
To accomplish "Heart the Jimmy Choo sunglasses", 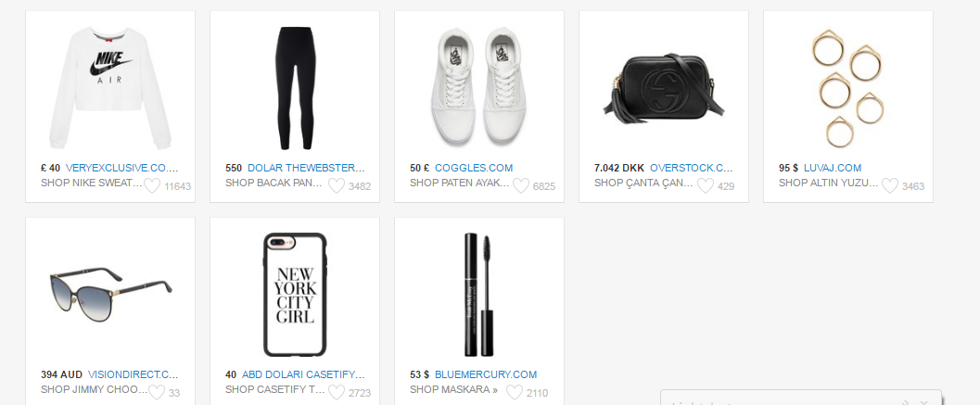I will click(x=157, y=393).
